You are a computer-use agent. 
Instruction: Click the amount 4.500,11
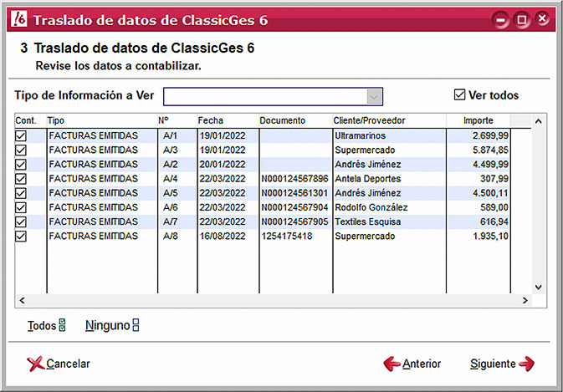point(490,193)
